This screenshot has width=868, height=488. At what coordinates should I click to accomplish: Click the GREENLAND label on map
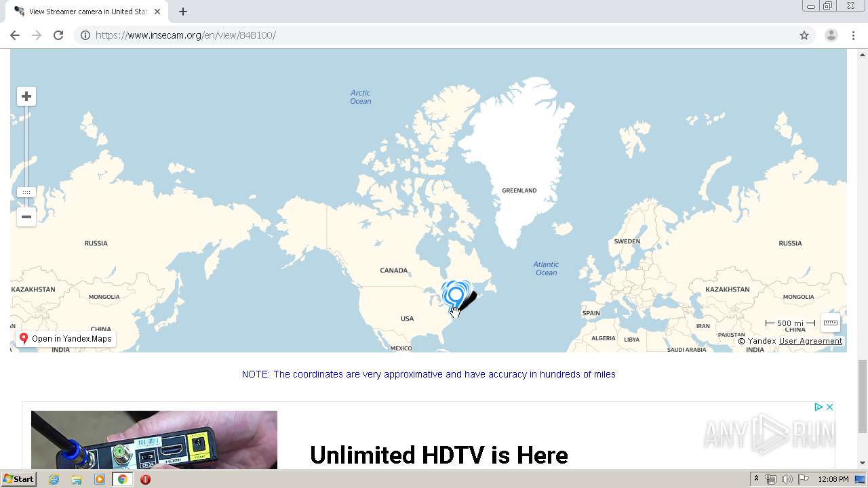(519, 190)
